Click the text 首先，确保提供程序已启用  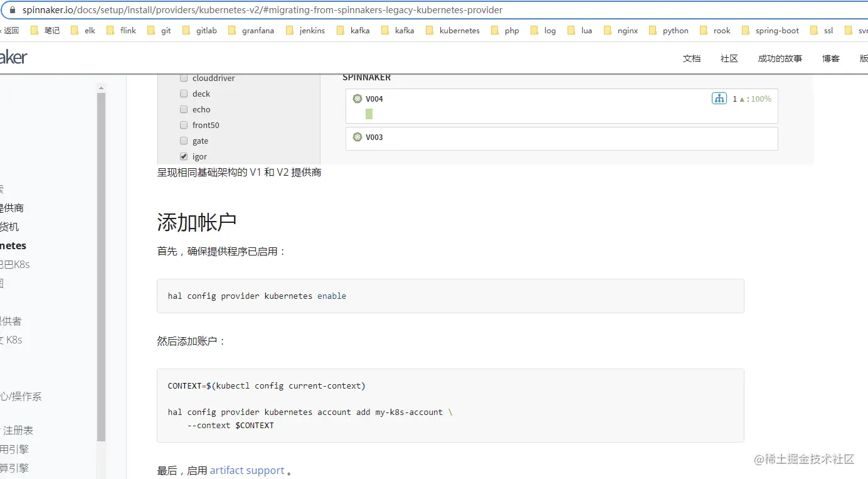pos(221,251)
